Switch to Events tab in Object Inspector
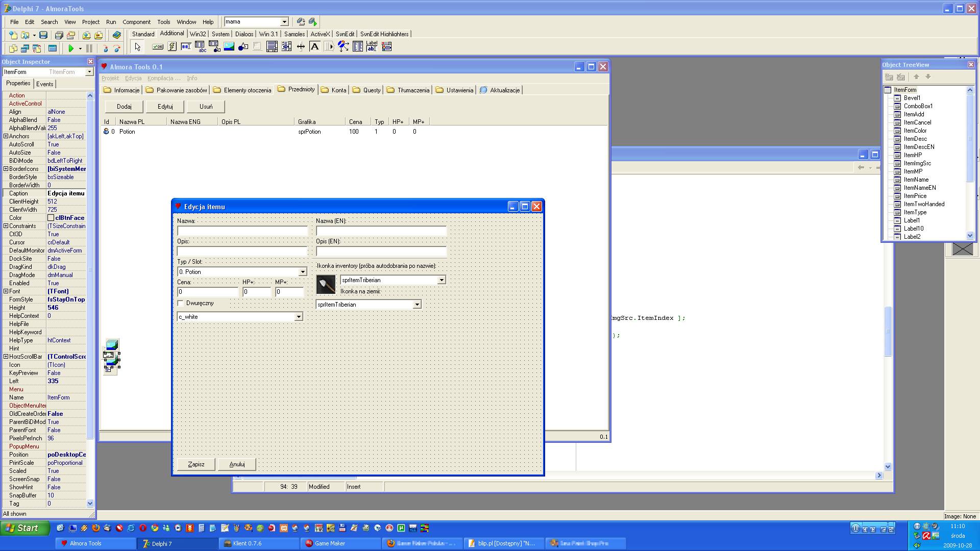The image size is (980, 551). point(44,84)
